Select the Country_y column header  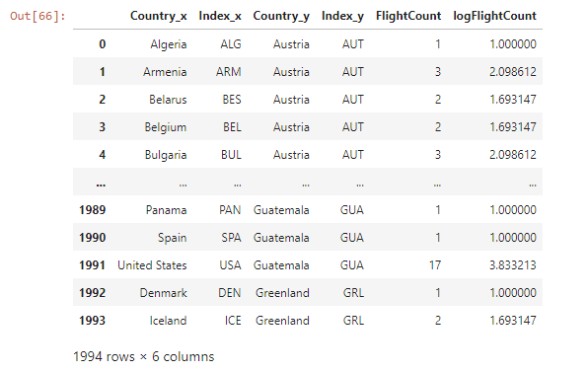pos(281,16)
